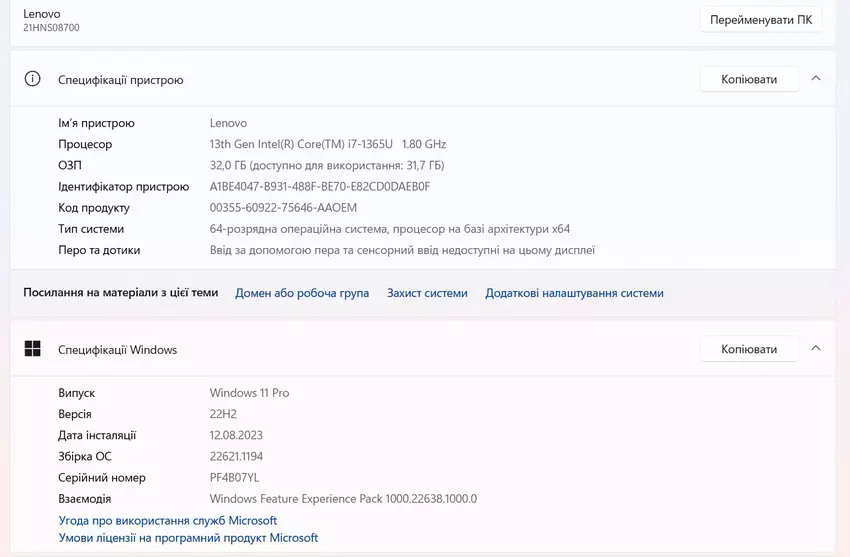This screenshot has height=557, width=850.
Task: Collapse the Специфікації пристрою section chevron
Action: coord(816,79)
